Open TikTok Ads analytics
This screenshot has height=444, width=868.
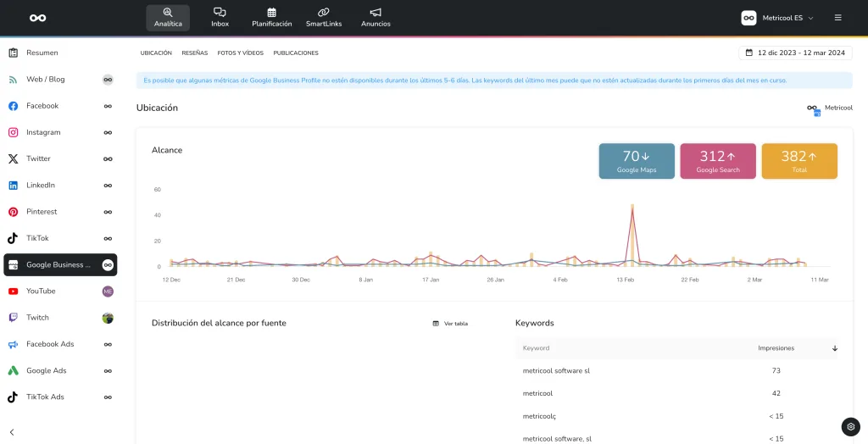60,397
